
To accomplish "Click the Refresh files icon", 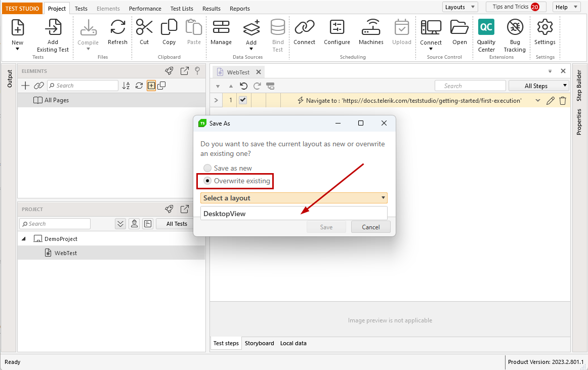I will click(118, 27).
